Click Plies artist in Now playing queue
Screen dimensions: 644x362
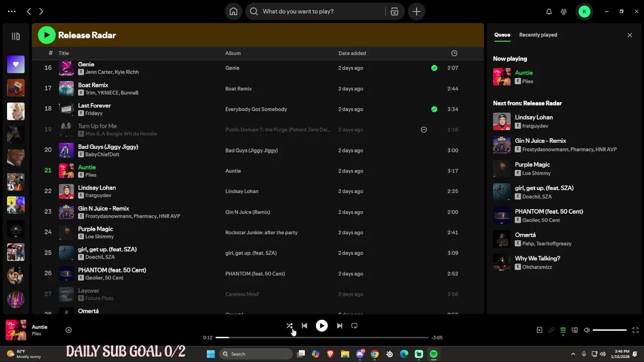point(528,81)
